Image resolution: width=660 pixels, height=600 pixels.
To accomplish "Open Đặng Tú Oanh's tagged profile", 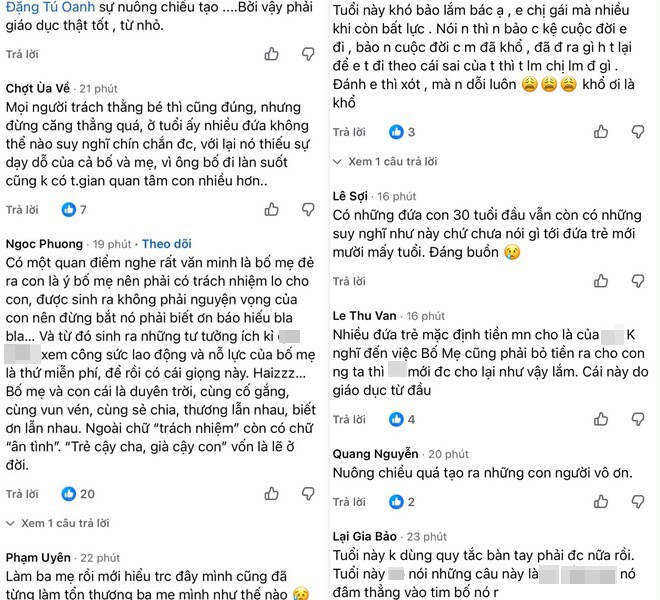I will (50, 7).
